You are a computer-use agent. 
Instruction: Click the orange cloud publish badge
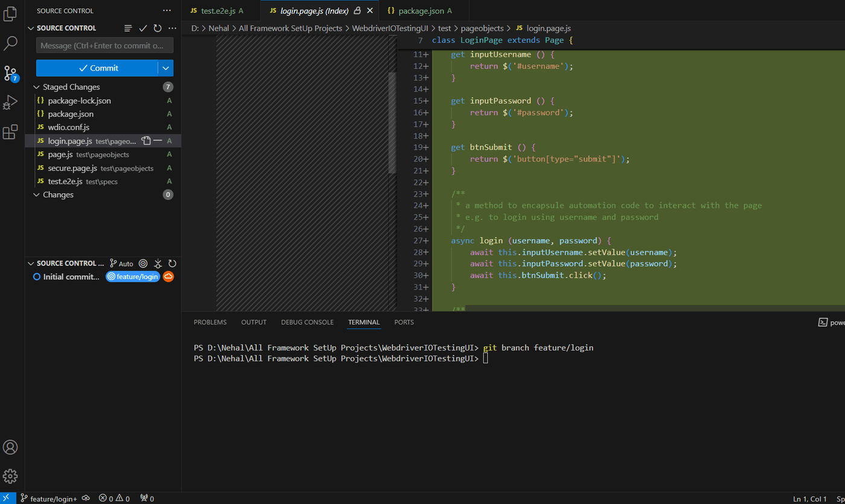coord(168,276)
